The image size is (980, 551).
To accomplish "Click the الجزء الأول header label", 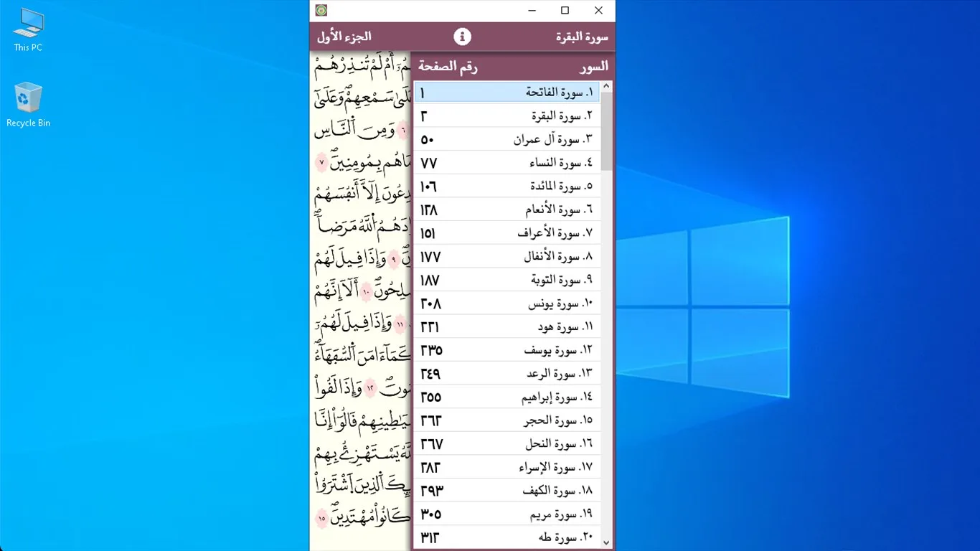I will point(344,37).
